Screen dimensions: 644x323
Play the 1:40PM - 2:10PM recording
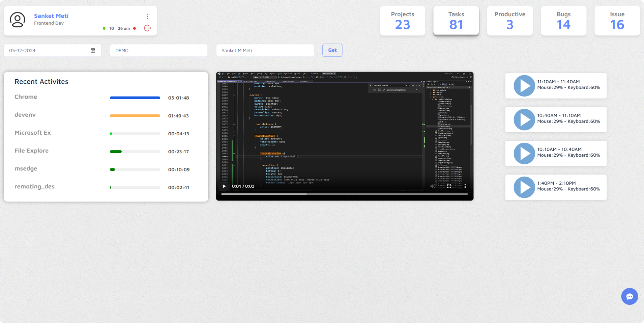[x=524, y=187]
